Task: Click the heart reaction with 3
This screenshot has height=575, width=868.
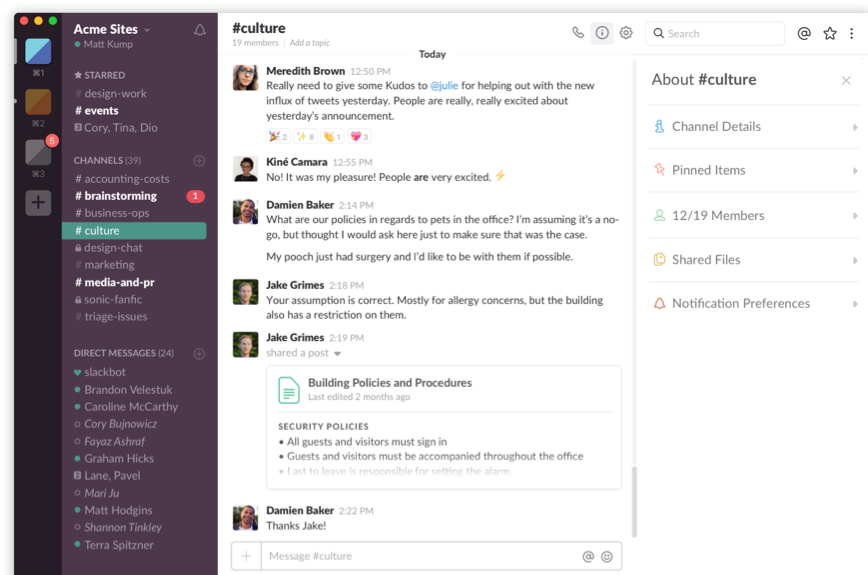Action: [359, 136]
